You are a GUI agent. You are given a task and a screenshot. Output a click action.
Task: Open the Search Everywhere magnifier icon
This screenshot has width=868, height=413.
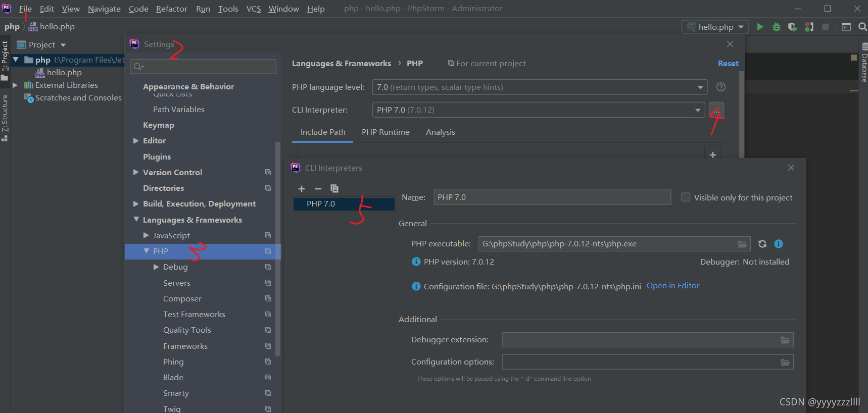[x=862, y=27]
